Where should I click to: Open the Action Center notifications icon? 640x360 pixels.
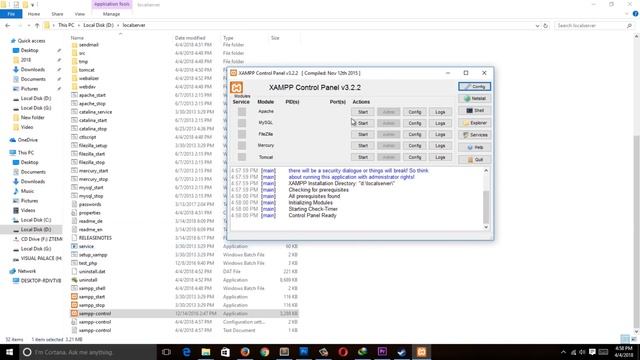(592, 352)
